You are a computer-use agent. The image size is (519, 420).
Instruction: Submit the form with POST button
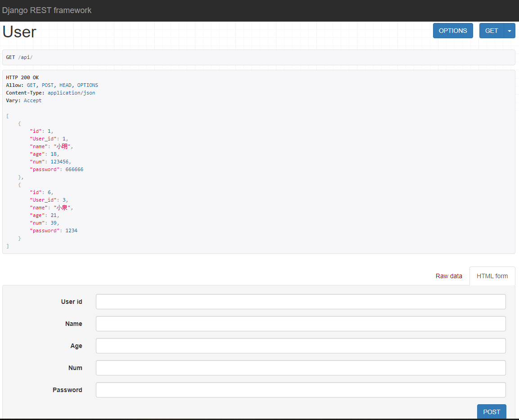(x=492, y=412)
